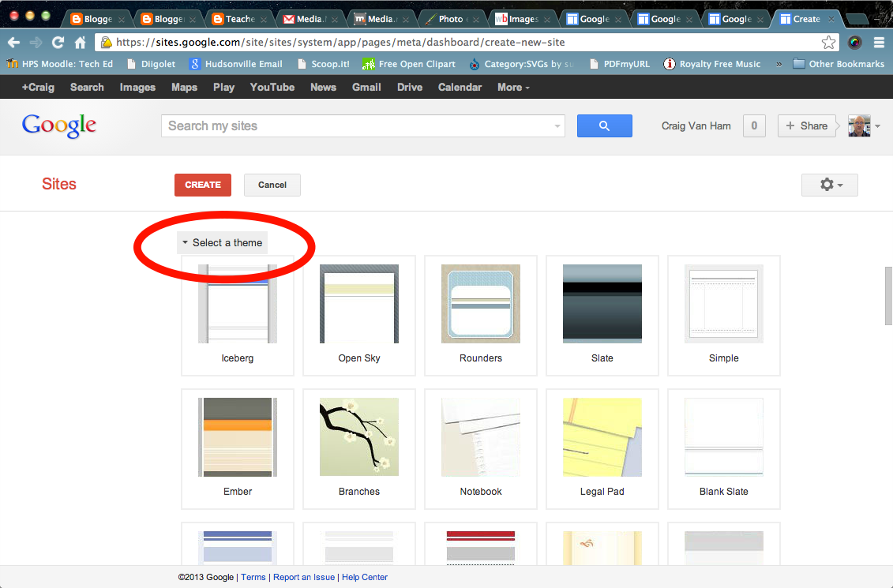Screen dimensions: 893x588
Task: Click the + Share button
Action: tap(806, 125)
